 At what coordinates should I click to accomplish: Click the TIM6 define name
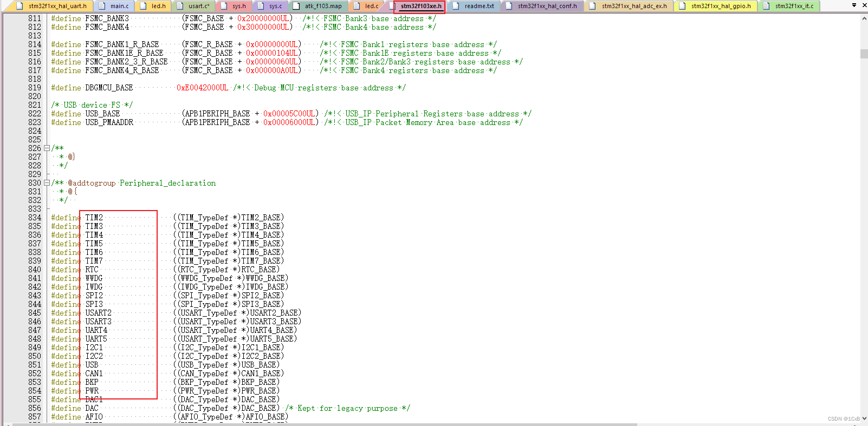94,252
